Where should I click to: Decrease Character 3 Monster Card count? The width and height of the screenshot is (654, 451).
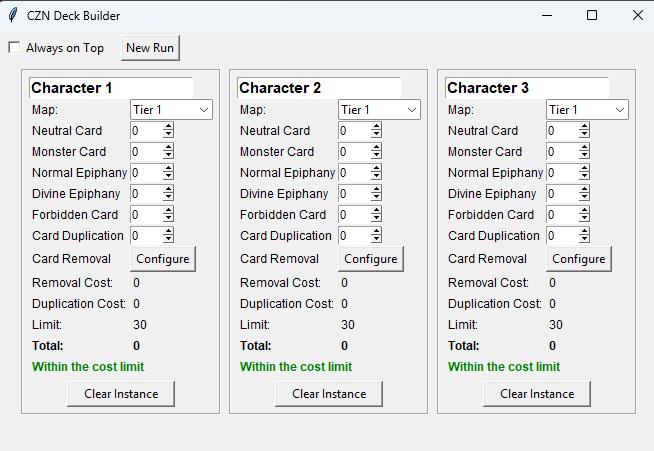pos(584,156)
